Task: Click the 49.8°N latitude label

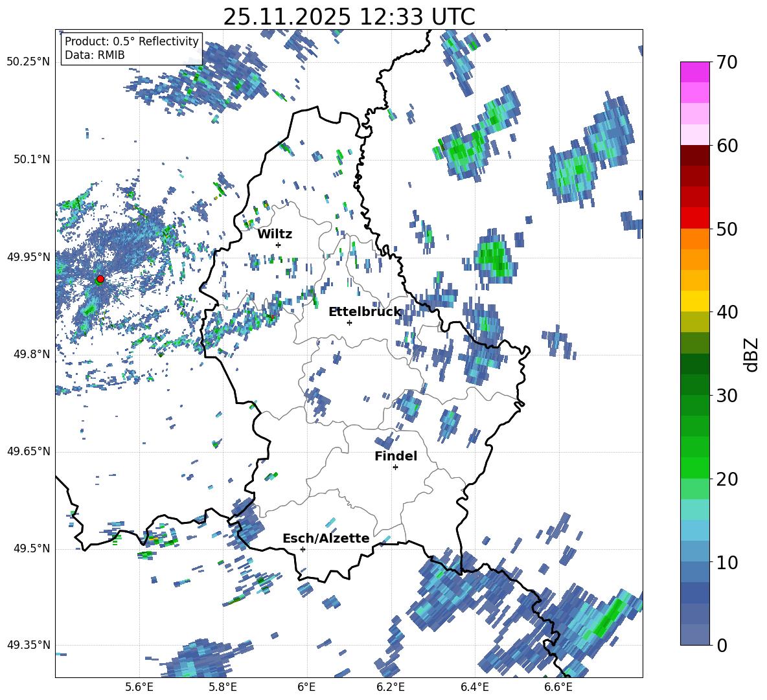Action: point(32,354)
